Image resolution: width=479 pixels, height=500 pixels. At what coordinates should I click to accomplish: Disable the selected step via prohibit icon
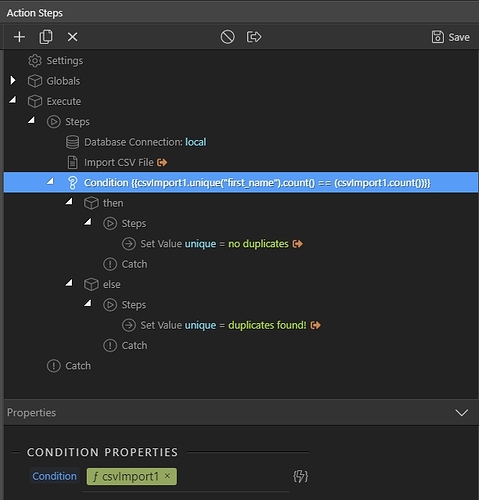[x=227, y=37]
